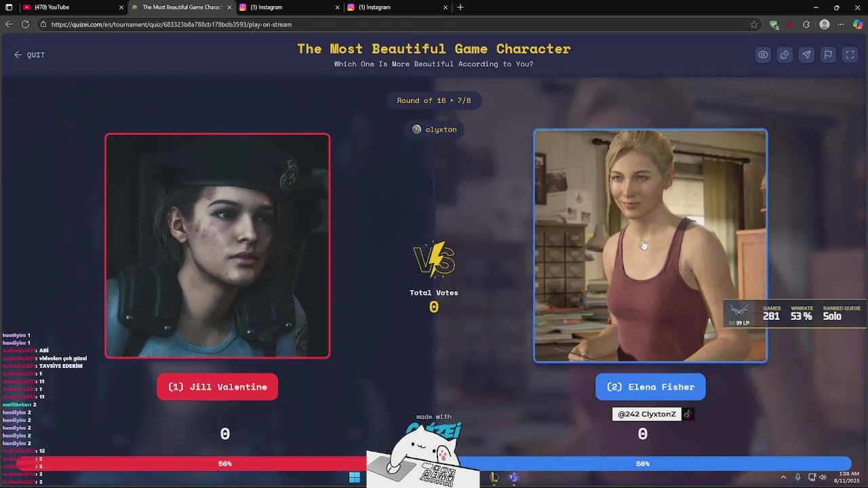Expand the system tray hidden icons chevron

pos(783,477)
